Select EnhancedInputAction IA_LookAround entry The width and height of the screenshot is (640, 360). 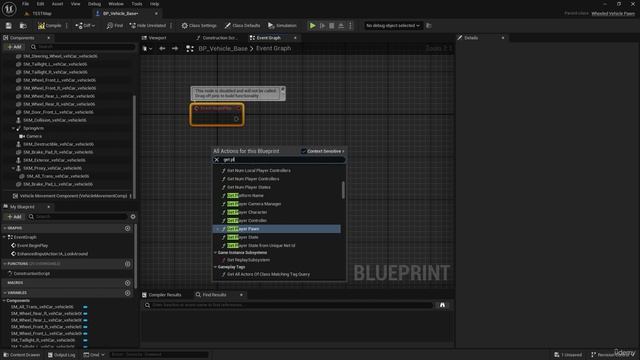coord(52,254)
